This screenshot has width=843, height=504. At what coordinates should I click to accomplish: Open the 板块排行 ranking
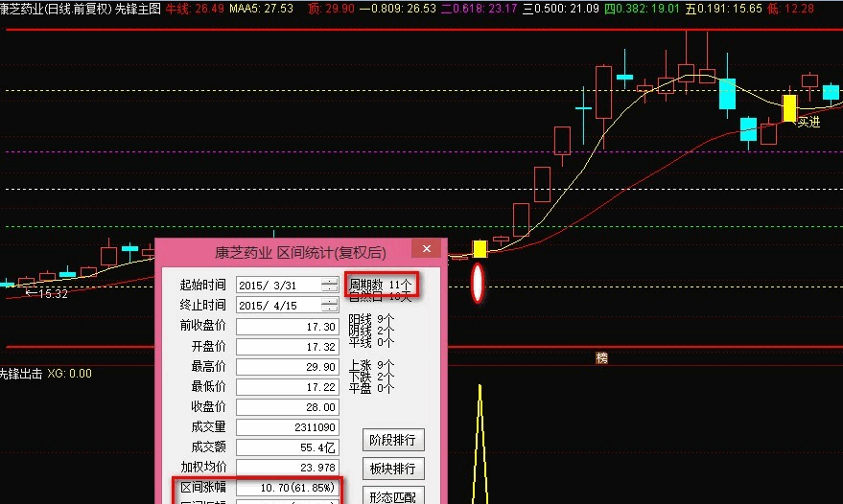393,469
